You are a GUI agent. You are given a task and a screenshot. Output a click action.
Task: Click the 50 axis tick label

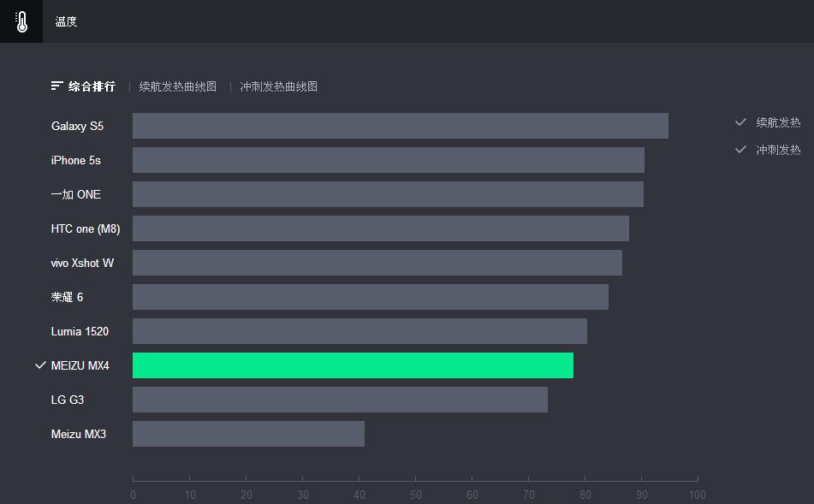416,495
